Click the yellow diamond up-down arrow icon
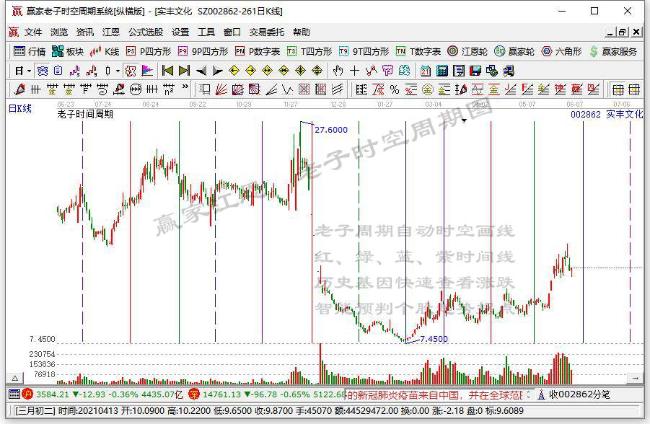650x424 pixels. coord(301,71)
